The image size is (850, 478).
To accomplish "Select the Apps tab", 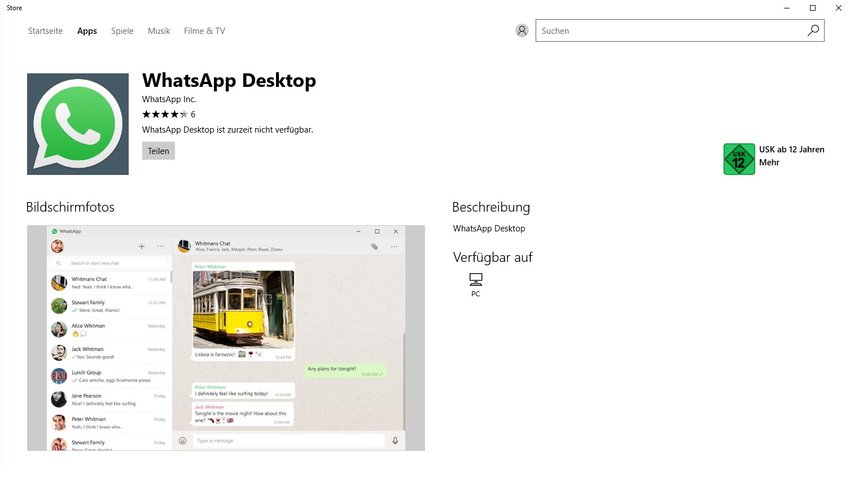I will [87, 31].
